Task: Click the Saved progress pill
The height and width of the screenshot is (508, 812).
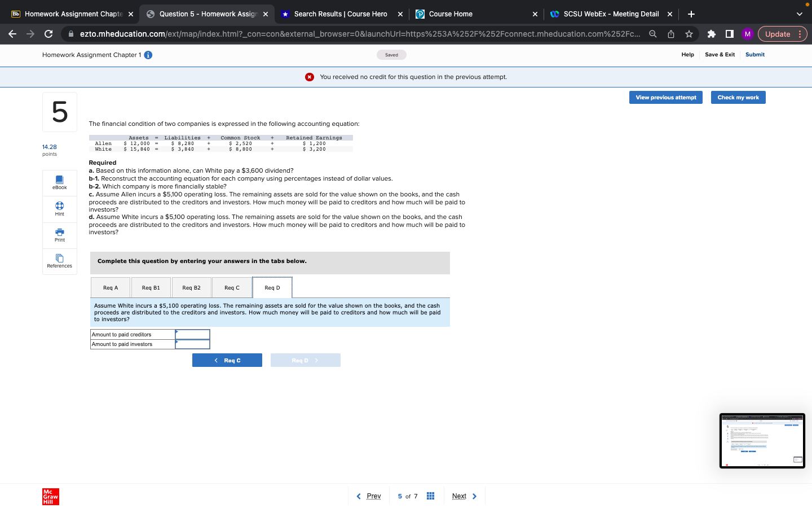Action: point(391,55)
